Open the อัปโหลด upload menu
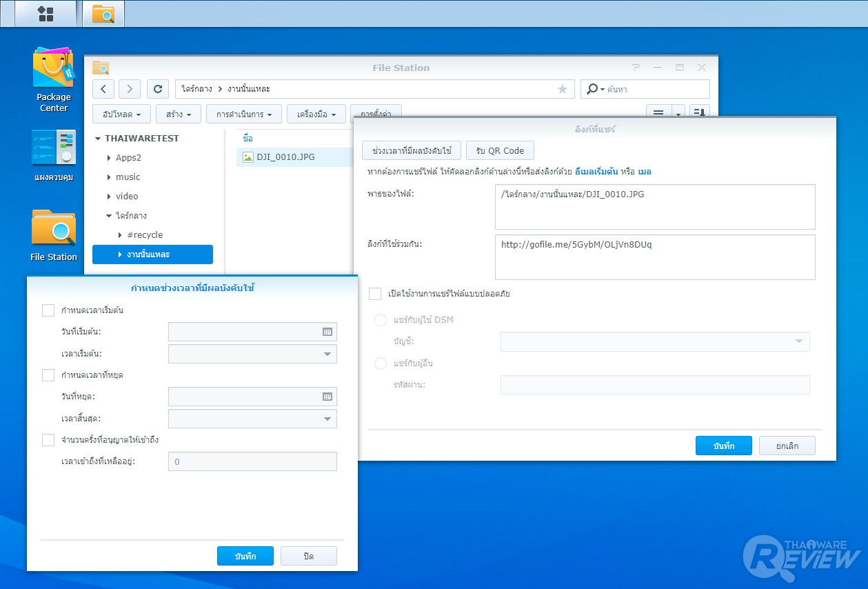The width and height of the screenshot is (868, 589). click(x=121, y=114)
